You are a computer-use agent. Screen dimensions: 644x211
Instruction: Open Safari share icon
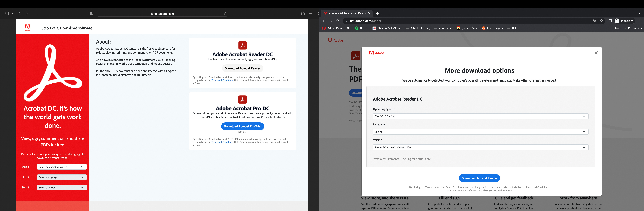303,14
